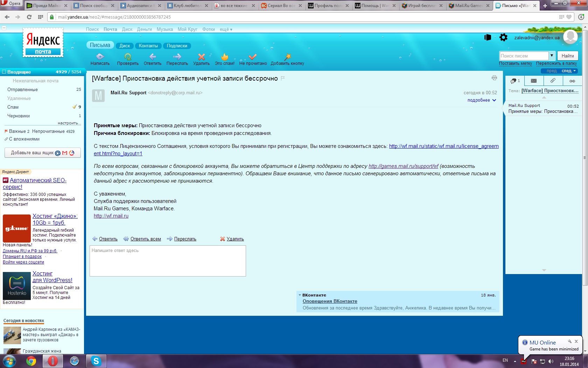This screenshot has width=588, height=368.
Task: Show hidden tray icons arrow
Action: [x=515, y=361]
